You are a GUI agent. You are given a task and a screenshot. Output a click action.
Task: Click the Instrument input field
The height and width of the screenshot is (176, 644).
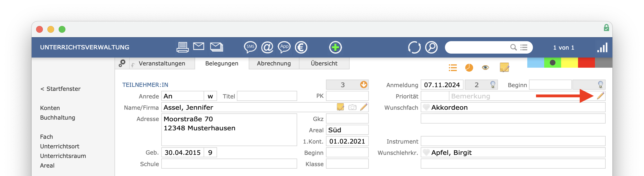[x=513, y=141]
